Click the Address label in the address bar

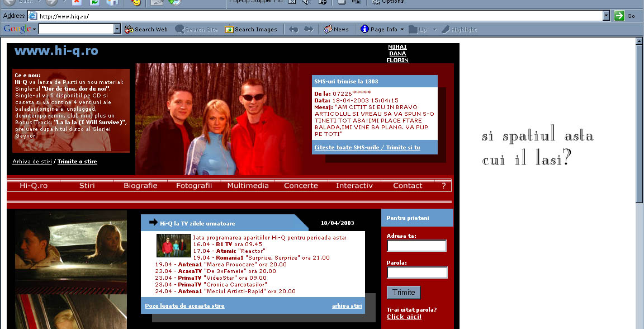point(14,16)
